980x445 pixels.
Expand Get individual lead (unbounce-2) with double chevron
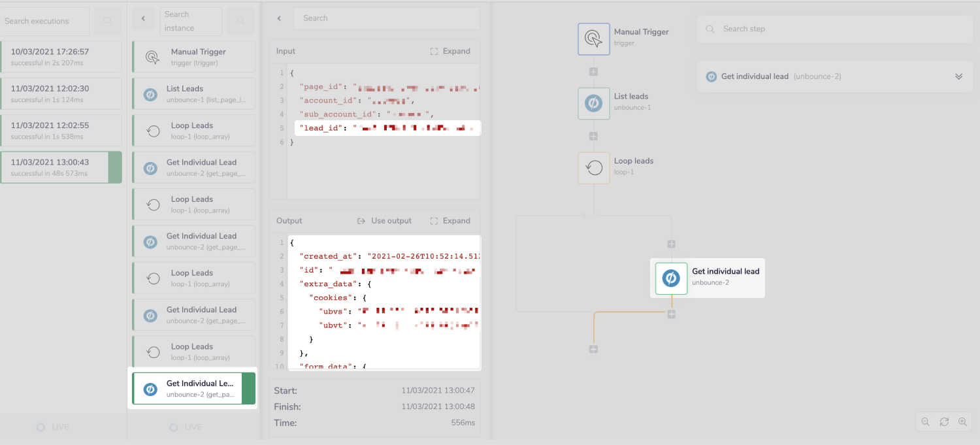coord(958,76)
